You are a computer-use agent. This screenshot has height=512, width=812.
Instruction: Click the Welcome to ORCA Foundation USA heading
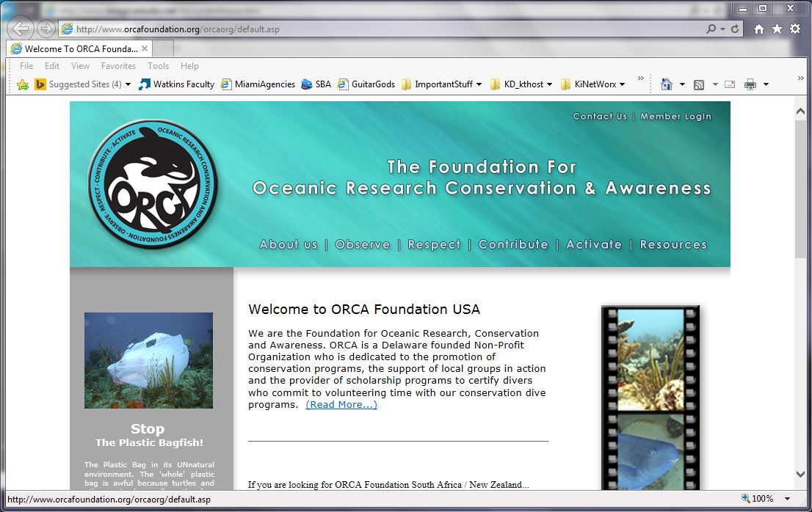[x=364, y=310]
